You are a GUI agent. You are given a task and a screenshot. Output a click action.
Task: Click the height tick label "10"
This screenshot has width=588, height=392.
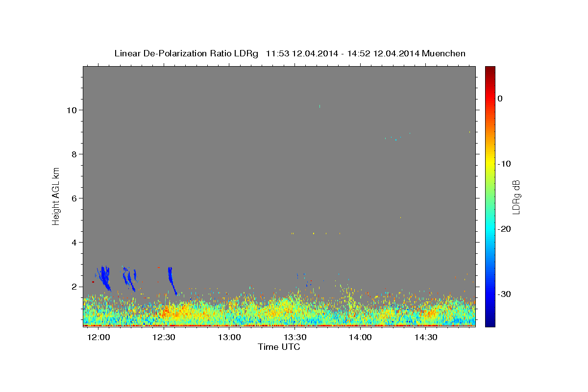pyautogui.click(x=72, y=110)
